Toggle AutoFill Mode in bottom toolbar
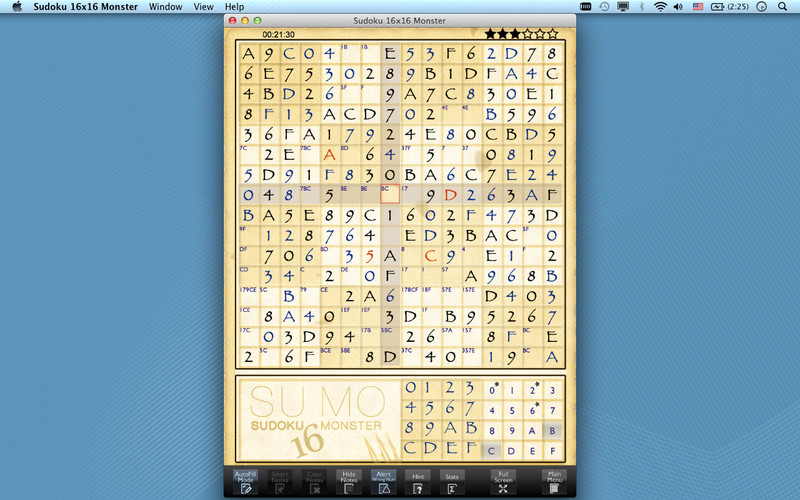800x500 pixels. (x=245, y=482)
